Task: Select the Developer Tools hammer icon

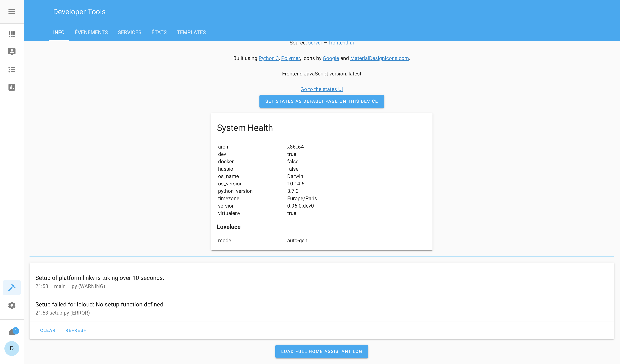Action: tap(12, 287)
